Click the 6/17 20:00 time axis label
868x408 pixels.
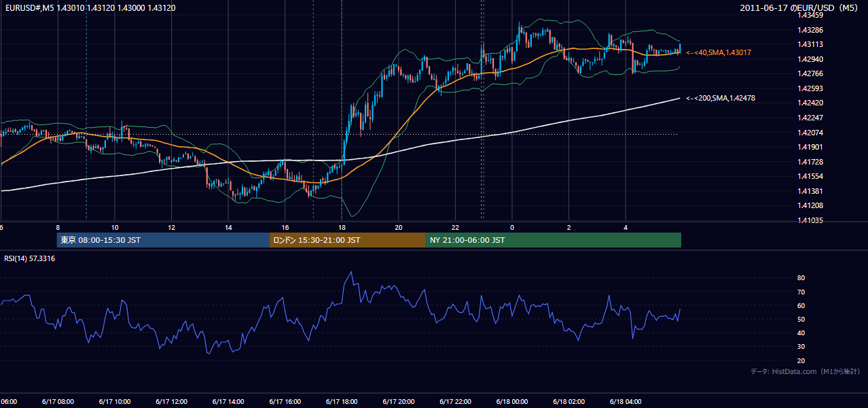coord(398,401)
